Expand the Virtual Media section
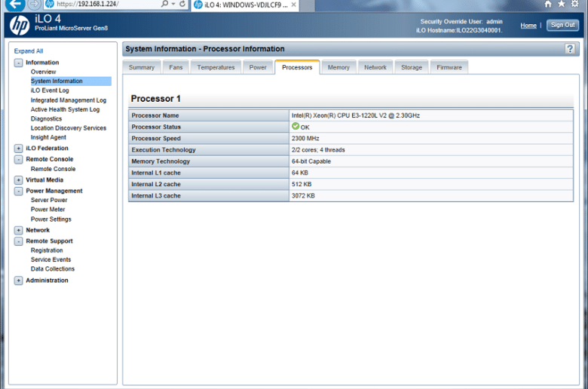 (18, 180)
